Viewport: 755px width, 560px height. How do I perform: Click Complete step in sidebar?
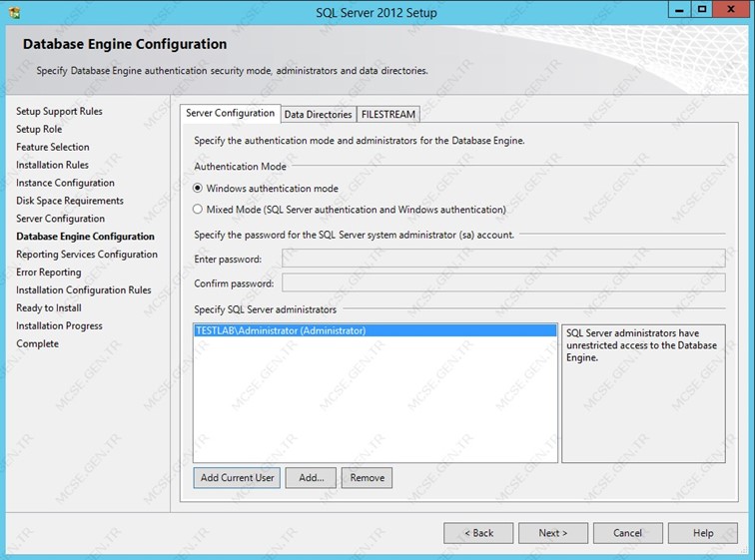pyautogui.click(x=37, y=343)
